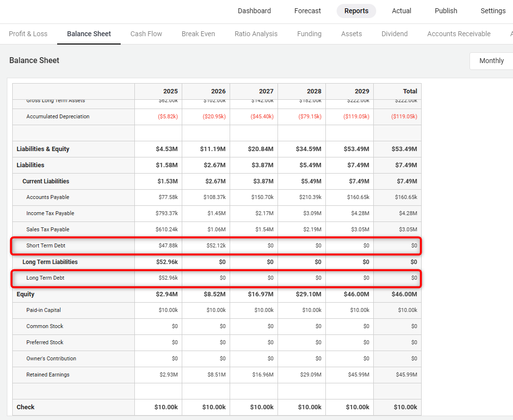This screenshot has width=513, height=420.
Task: Open the Dashboard section
Action: 254,11
